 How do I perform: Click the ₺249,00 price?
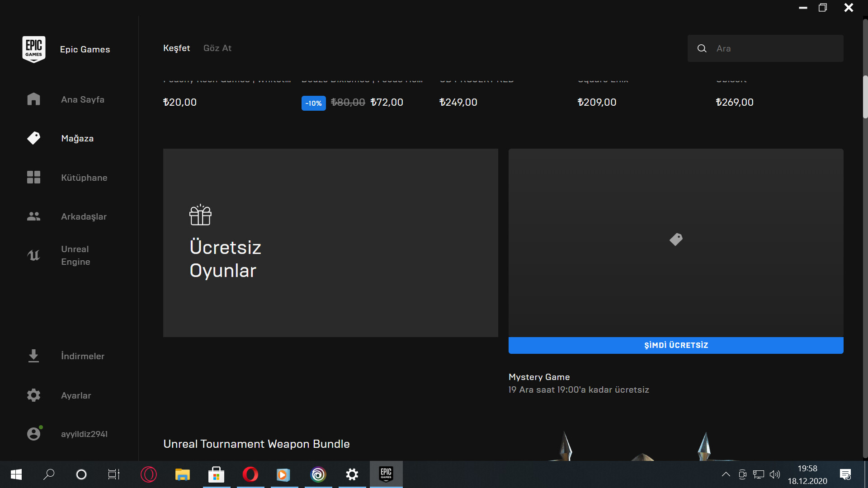pos(458,103)
